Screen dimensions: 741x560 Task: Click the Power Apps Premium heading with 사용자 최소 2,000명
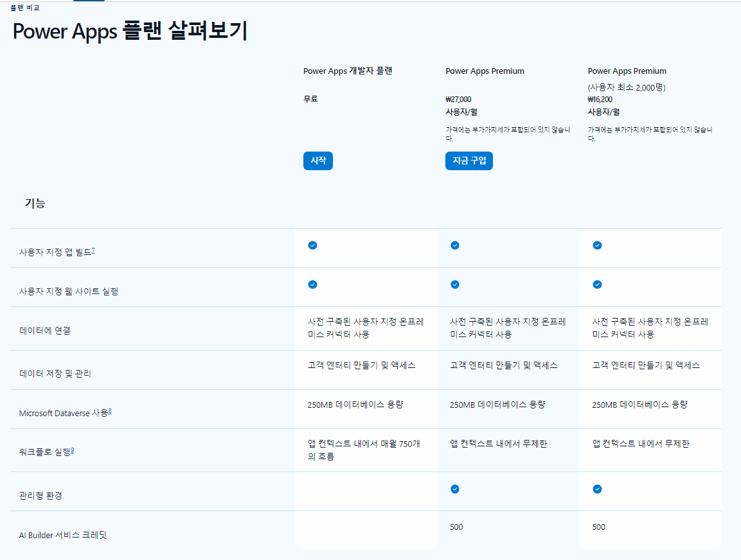(627, 71)
